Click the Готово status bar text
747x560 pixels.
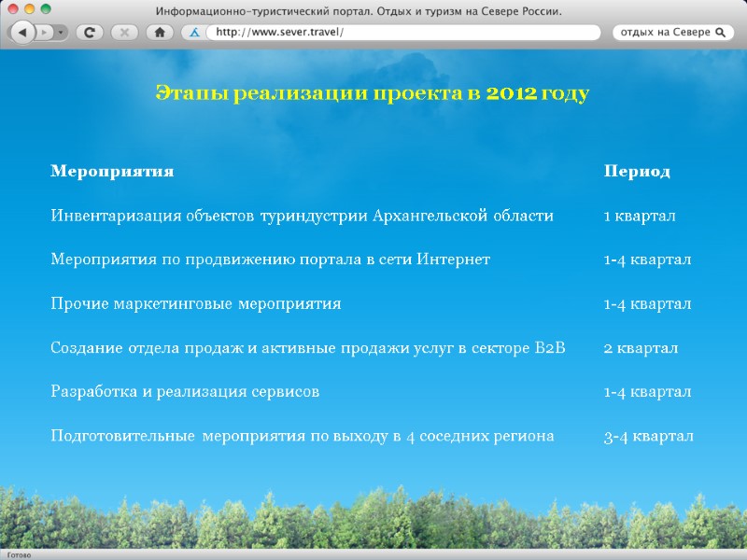(x=19, y=555)
